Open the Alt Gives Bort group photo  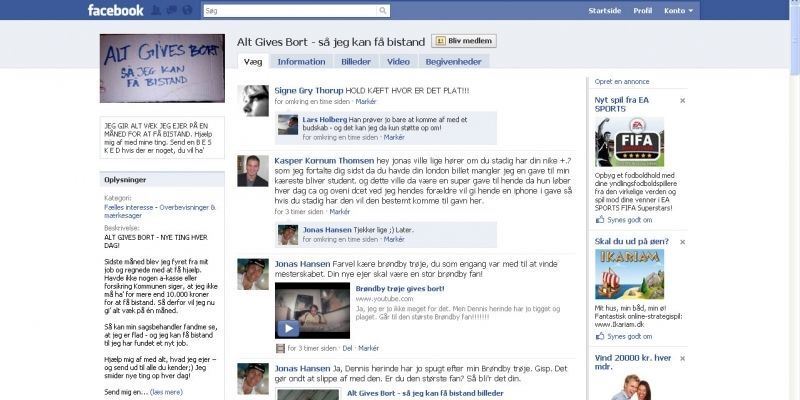click(162, 68)
